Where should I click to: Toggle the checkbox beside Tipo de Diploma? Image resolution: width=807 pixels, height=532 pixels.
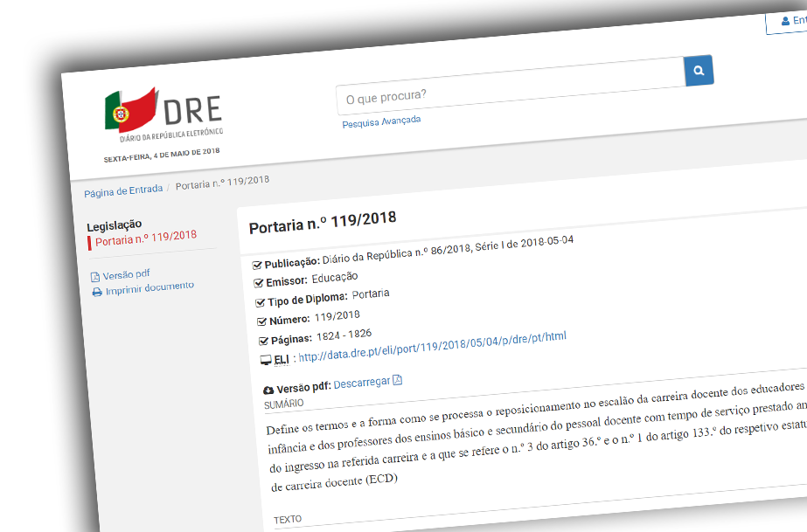tap(261, 302)
